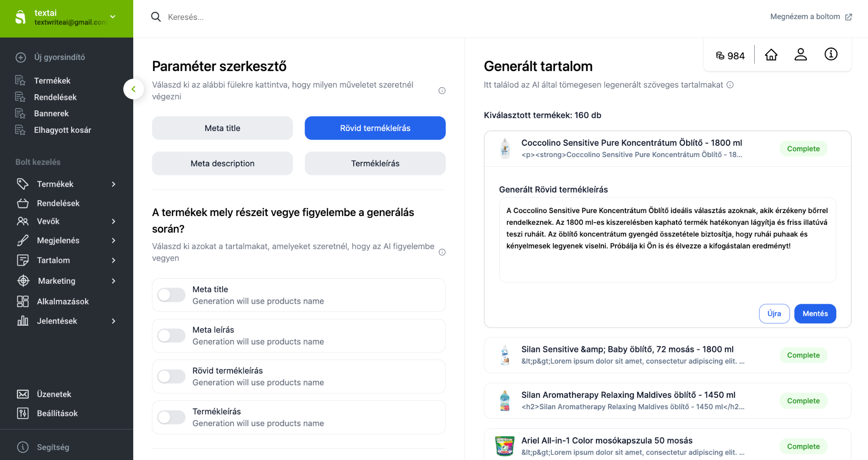Turn on the Rövid termékleírás switch
Image resolution: width=868 pixels, height=460 pixels.
171,376
